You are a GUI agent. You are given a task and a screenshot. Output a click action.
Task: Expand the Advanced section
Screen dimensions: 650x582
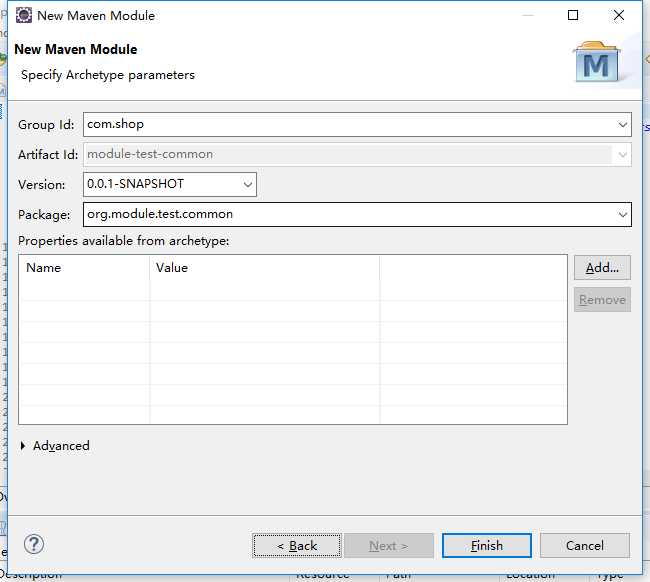tap(55, 446)
